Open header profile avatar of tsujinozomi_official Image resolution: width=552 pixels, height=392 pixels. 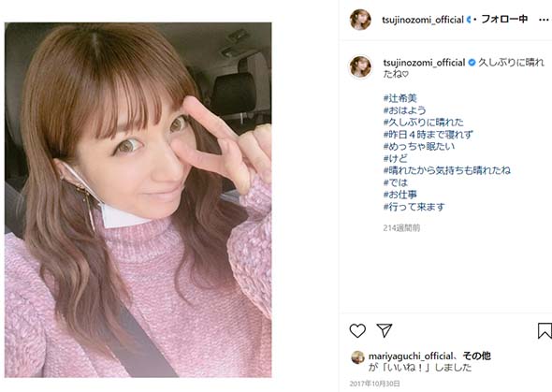(x=360, y=20)
